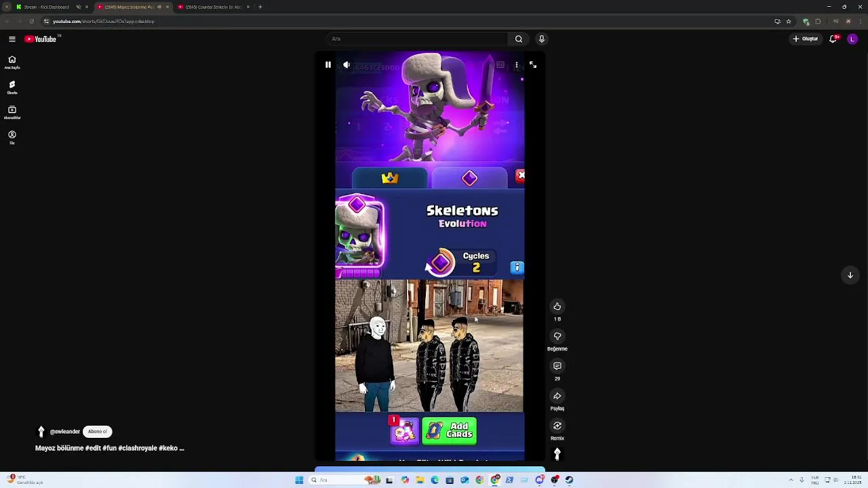Open Discord from the taskbar
Viewport: 868px width, 488px height.
(539, 480)
